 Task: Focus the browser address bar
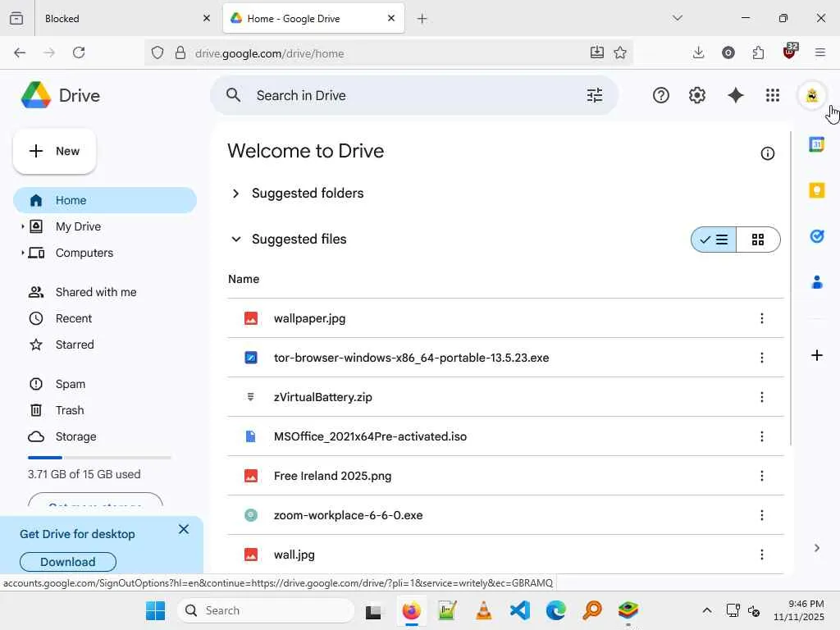388,52
